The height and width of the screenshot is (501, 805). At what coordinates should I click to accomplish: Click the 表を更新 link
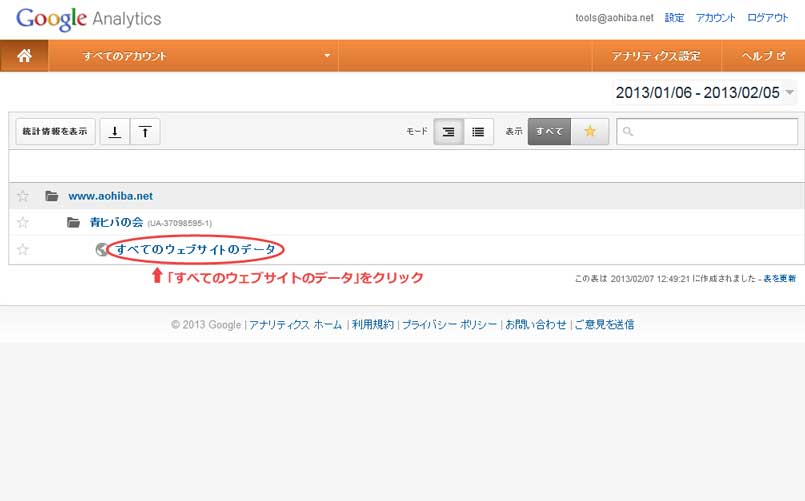coord(779,278)
